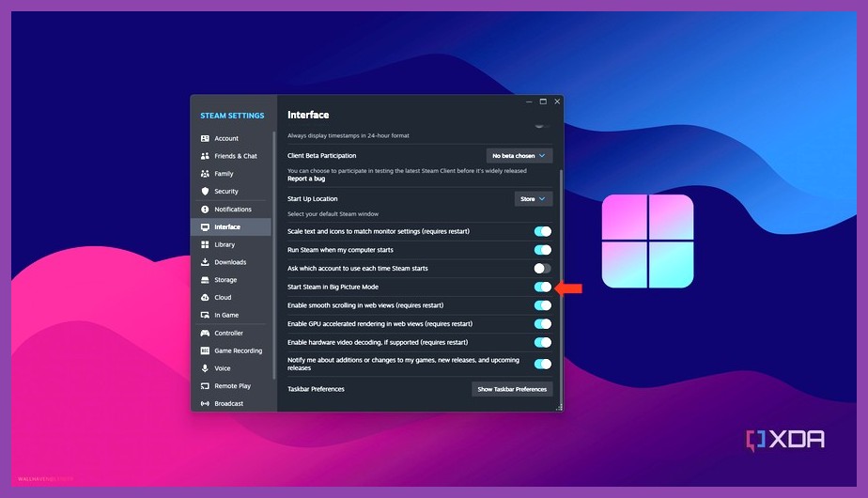Click the Family group icon

pos(205,174)
